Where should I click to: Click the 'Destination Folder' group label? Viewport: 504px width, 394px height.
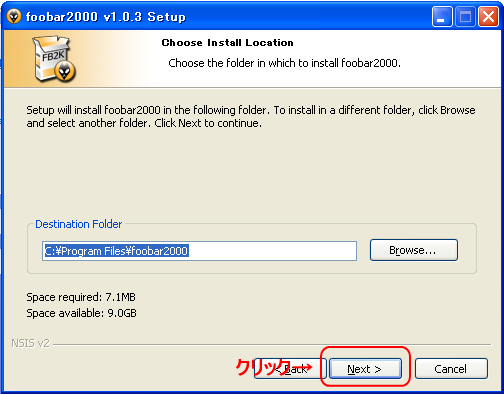(x=79, y=224)
